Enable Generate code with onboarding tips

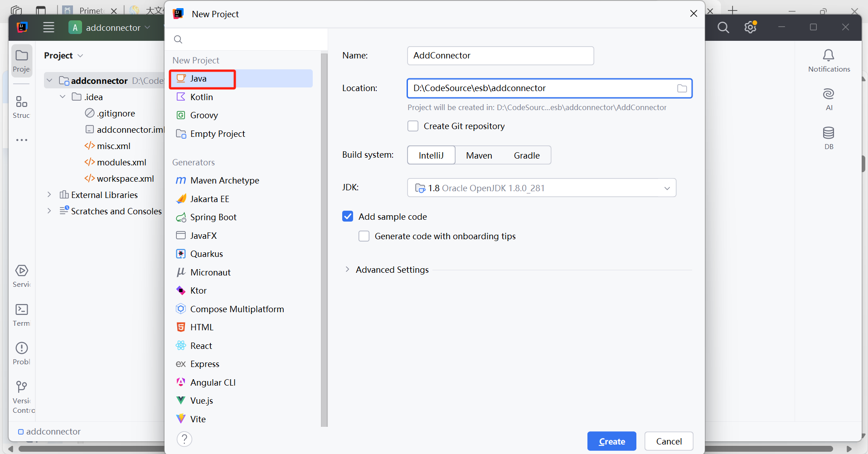(x=364, y=236)
